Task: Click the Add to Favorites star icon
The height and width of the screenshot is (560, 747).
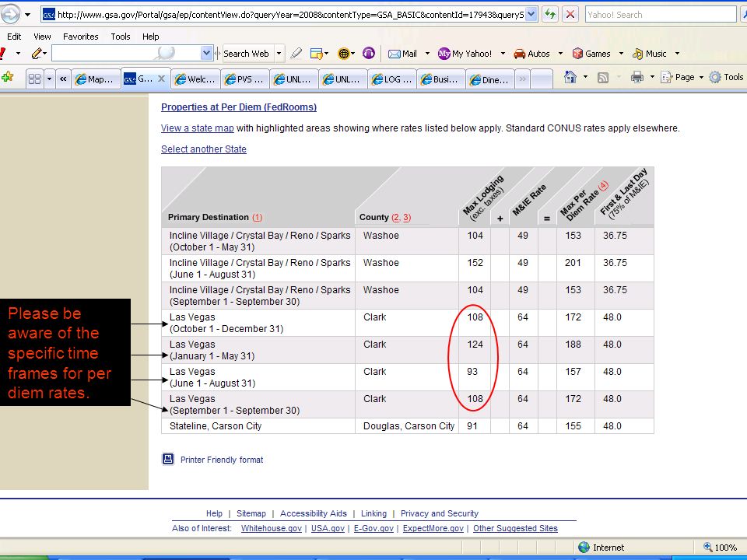Action: (x=7, y=77)
